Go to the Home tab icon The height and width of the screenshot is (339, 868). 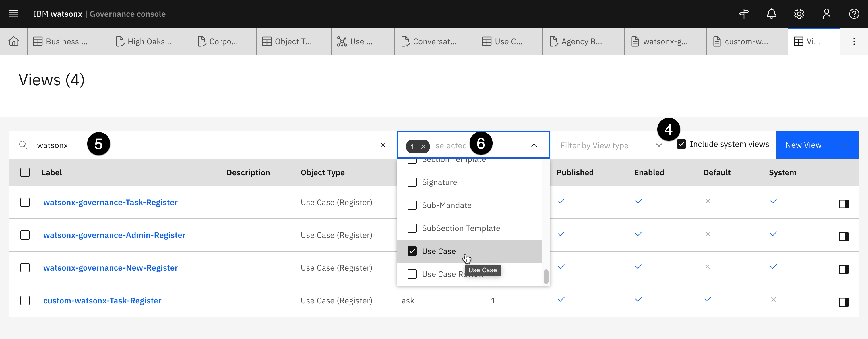click(14, 41)
